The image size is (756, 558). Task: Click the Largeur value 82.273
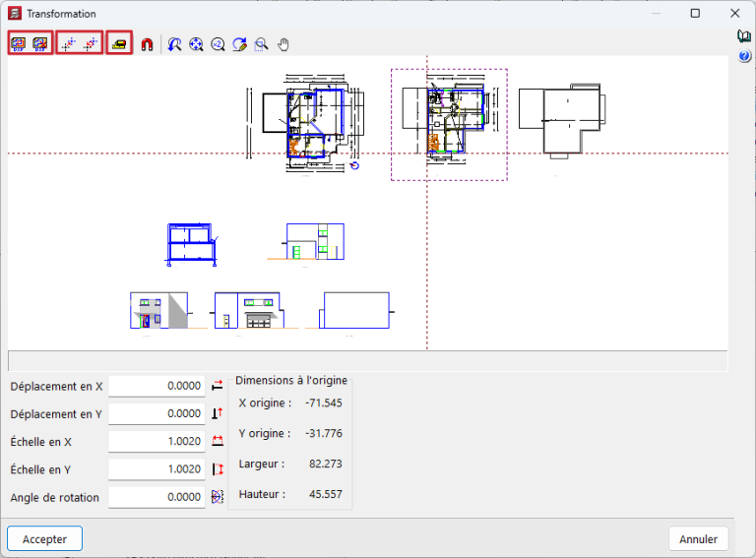(x=326, y=464)
